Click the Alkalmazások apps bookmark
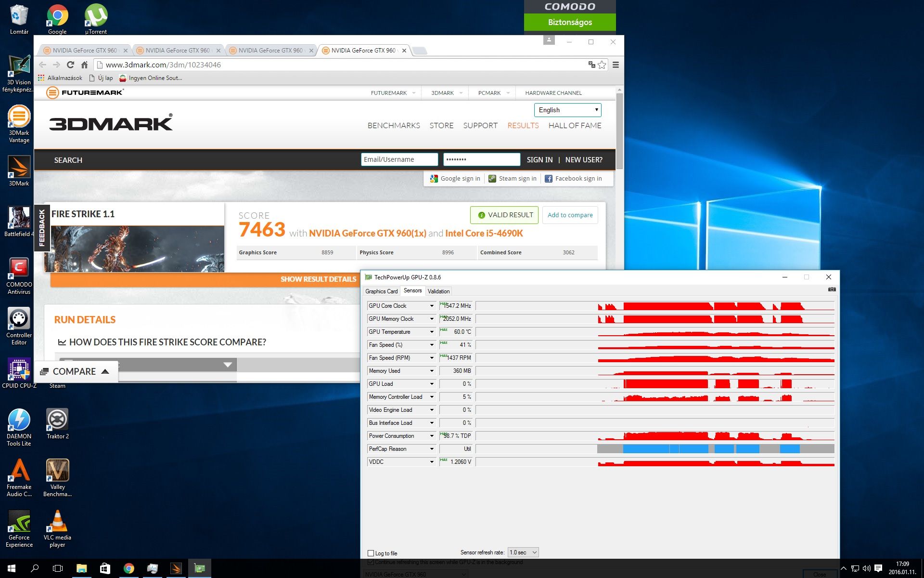 point(60,78)
